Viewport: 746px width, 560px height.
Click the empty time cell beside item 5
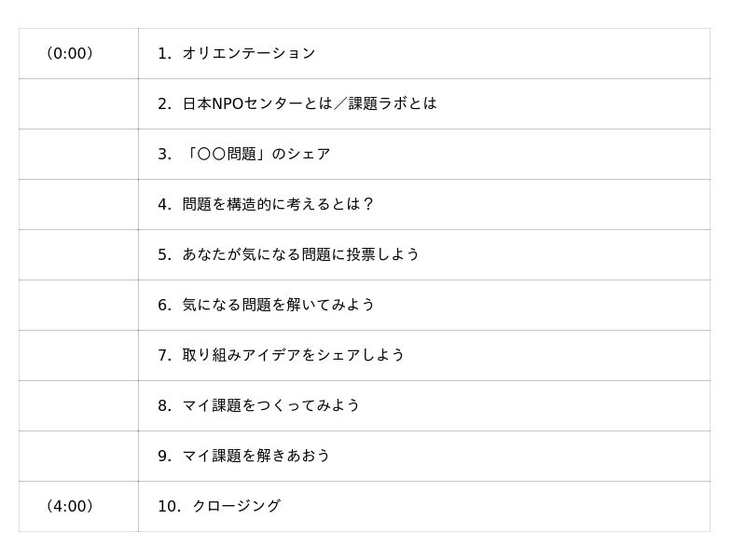point(78,254)
